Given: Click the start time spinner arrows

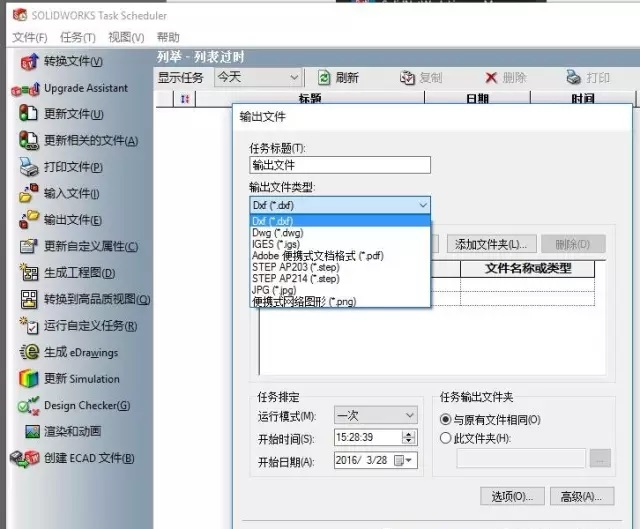Looking at the screenshot, I should (409, 438).
